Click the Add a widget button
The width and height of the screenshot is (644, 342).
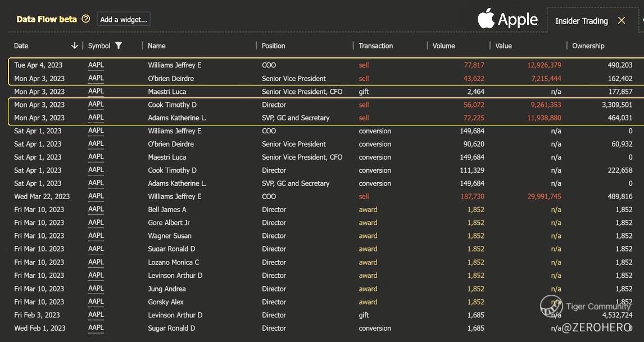coord(124,19)
